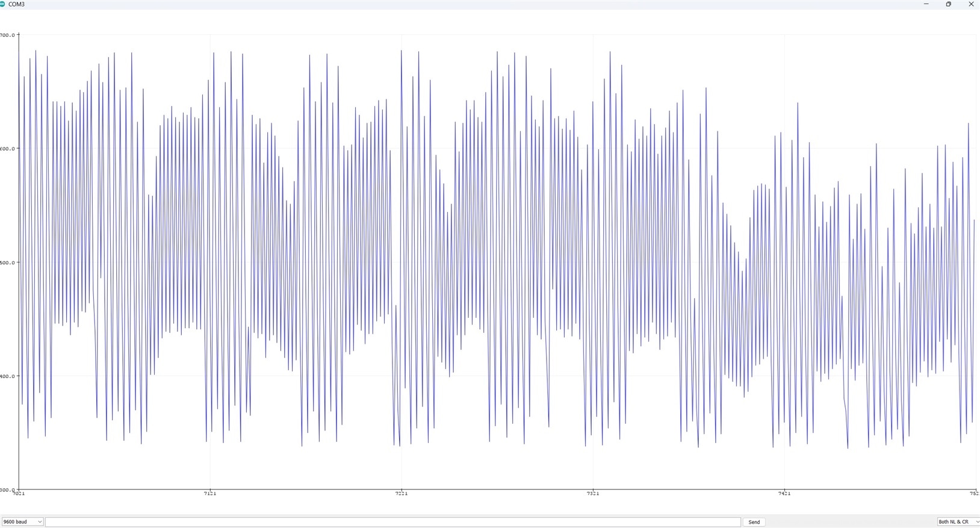
Task: Click the 7121 x-axis label
Action: pos(210,494)
